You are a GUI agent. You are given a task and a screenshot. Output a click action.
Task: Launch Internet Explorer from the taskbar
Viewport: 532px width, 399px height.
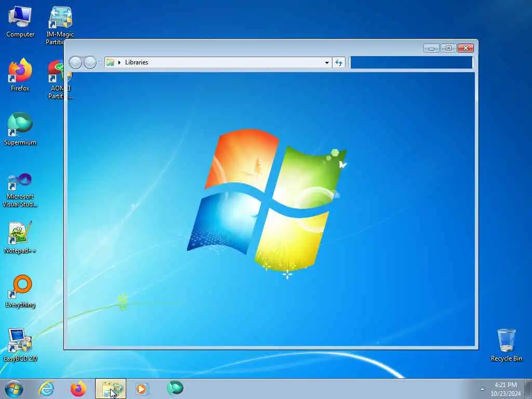coord(46,389)
